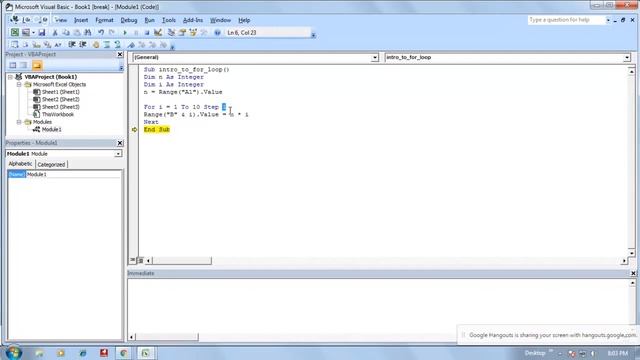640x360 pixels.
Task: Click the Break pause icon
Action: coord(136,32)
